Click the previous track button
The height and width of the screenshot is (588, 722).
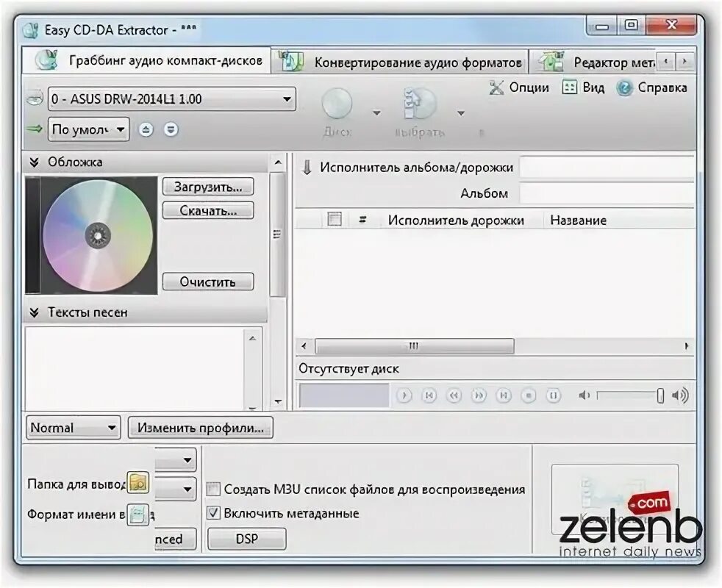pyautogui.click(x=429, y=395)
